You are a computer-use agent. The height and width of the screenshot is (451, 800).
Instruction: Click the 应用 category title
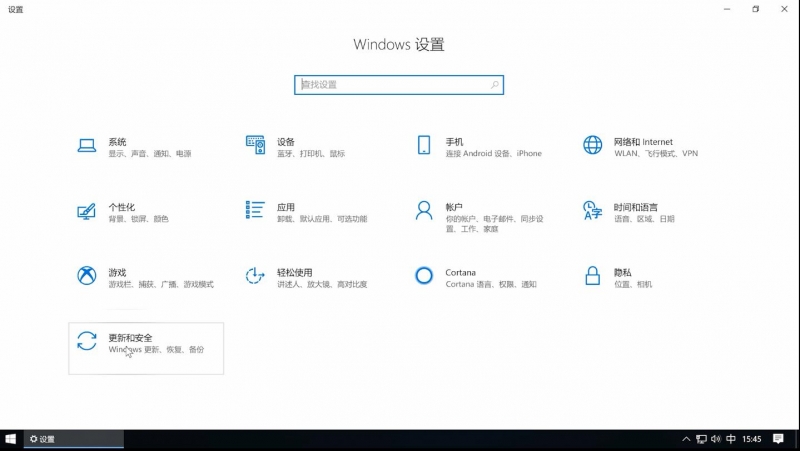[286, 207]
